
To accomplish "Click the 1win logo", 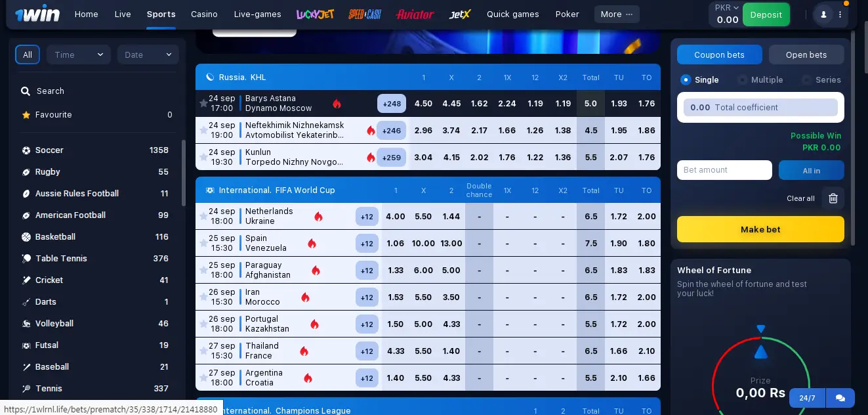I will tap(37, 14).
